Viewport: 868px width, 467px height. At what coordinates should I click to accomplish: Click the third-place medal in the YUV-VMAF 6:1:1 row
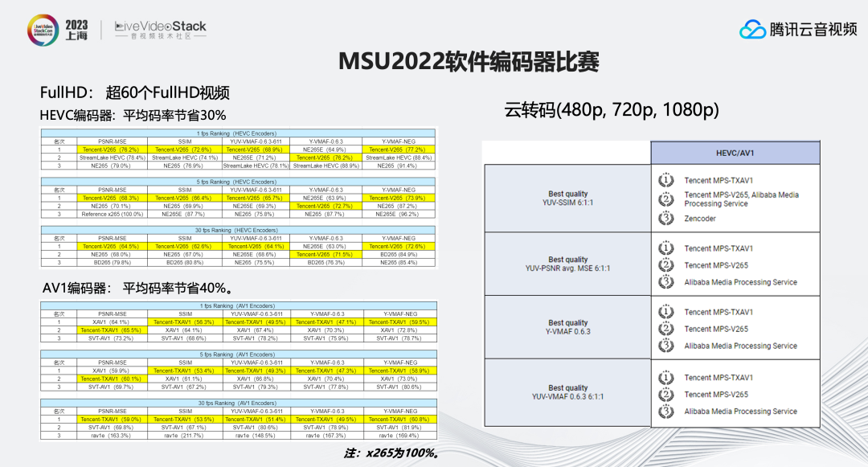[666, 411]
